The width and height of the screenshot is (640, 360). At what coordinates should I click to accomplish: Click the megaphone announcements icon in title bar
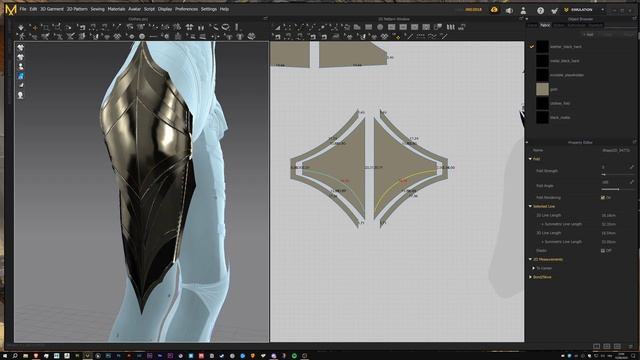pos(509,10)
